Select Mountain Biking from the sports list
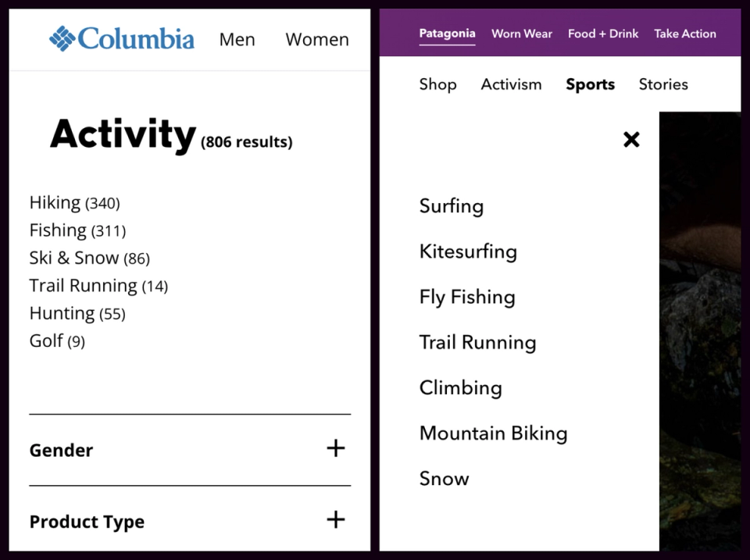 point(493,433)
